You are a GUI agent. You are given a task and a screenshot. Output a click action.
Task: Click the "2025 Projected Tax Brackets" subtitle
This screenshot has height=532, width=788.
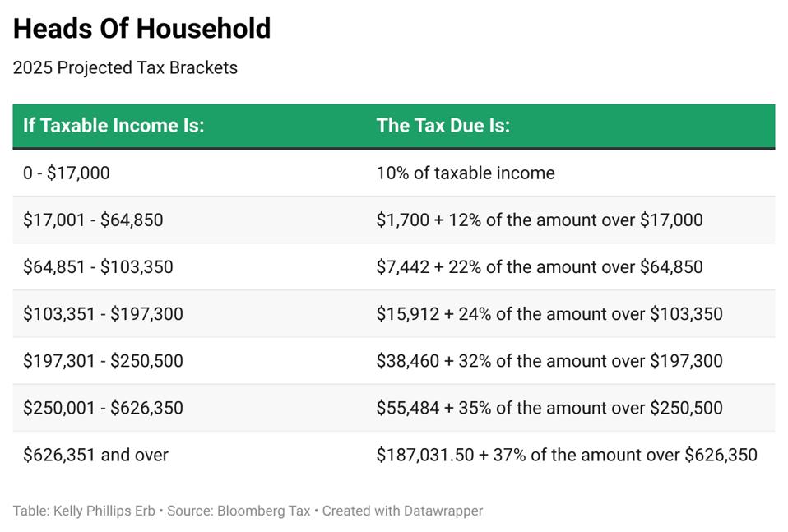(125, 68)
